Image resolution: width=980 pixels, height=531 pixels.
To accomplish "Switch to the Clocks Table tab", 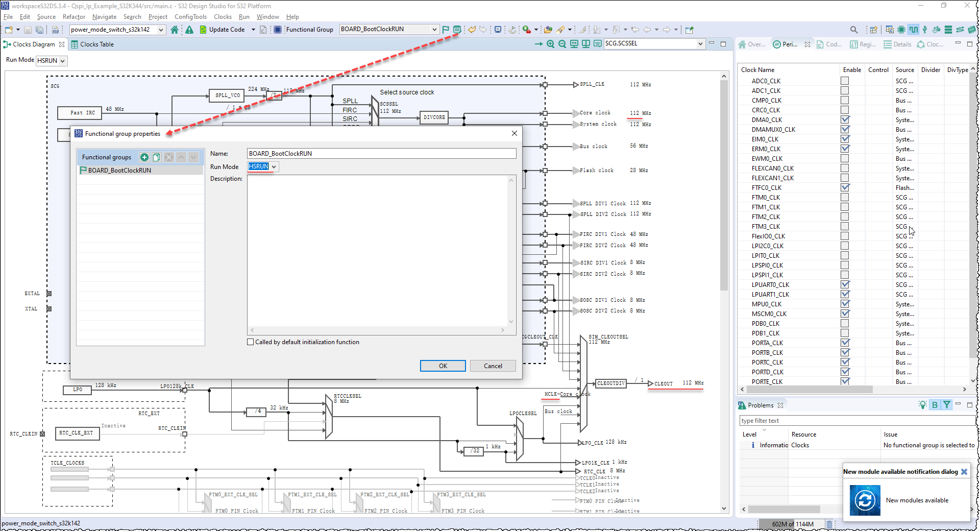I will coord(96,44).
